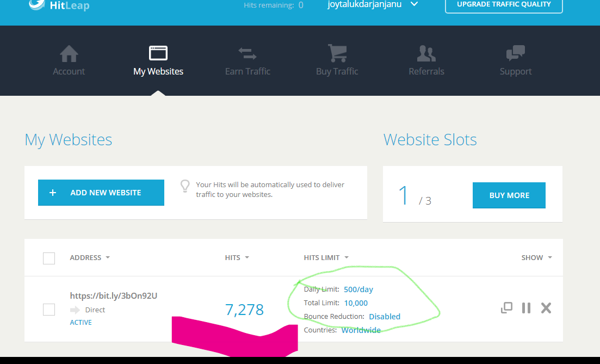Select the My Websites icon
This screenshot has width=600, height=364.
coord(158,60)
